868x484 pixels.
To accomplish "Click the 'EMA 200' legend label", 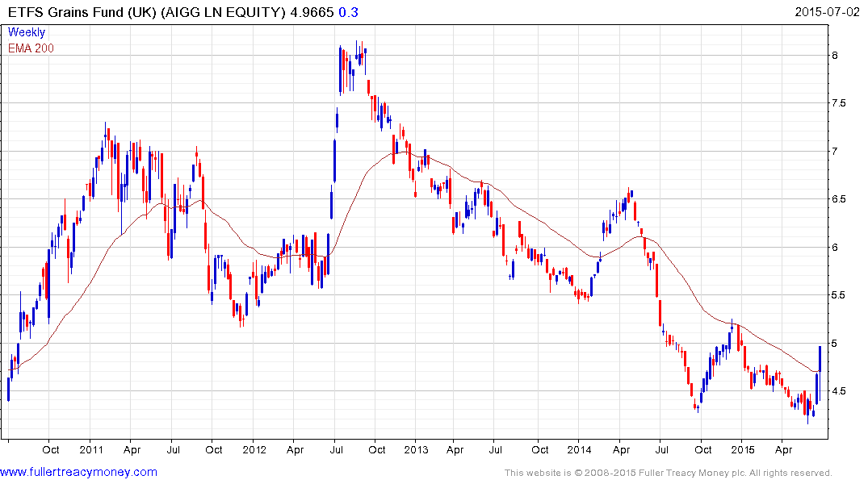I will 31,48.
